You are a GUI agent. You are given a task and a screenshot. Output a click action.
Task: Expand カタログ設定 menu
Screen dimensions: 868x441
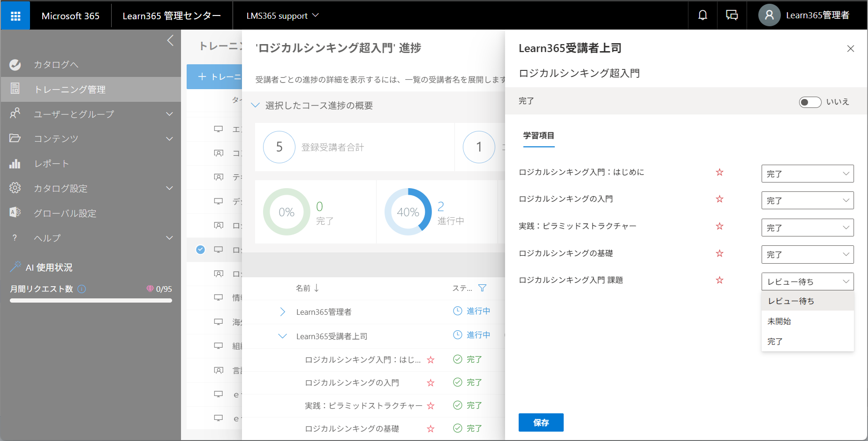(x=91, y=188)
